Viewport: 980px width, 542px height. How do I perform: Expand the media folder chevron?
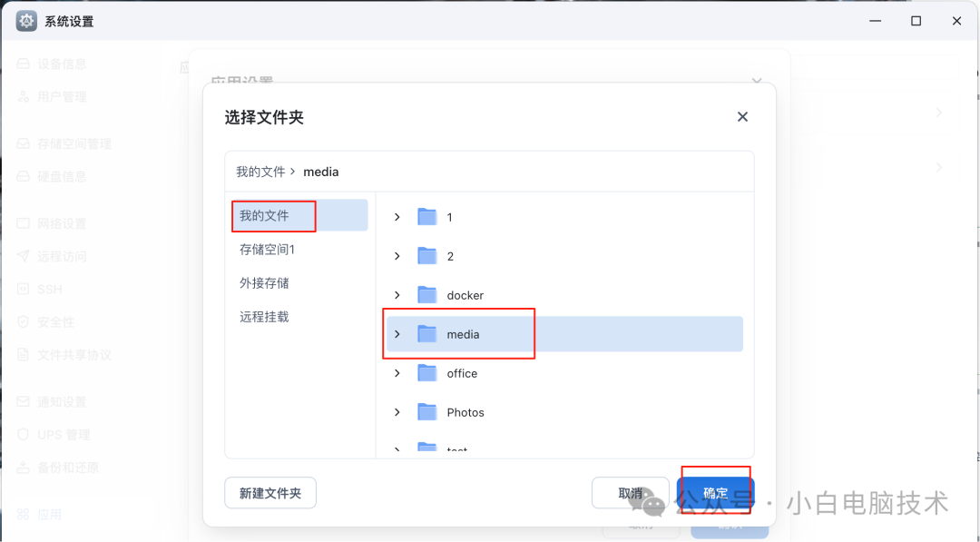click(x=397, y=333)
